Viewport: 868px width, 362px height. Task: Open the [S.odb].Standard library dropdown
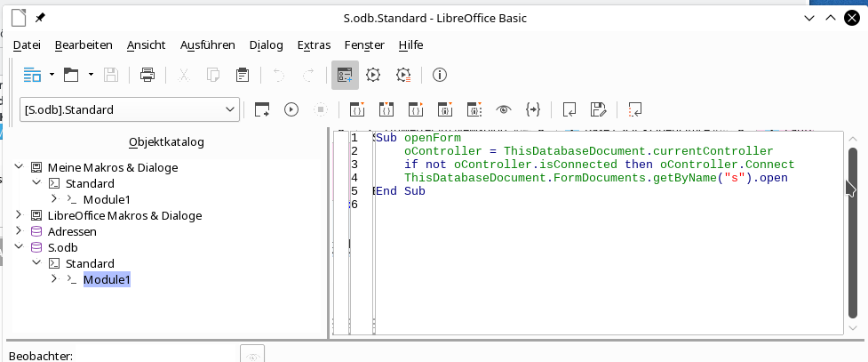(x=129, y=109)
